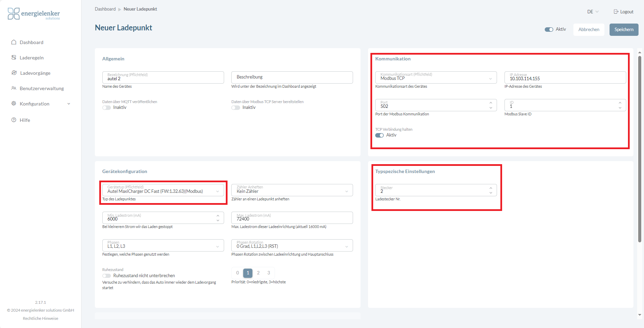Click the Benutzerverwaltung users icon
The image size is (644, 328).
point(14,88)
